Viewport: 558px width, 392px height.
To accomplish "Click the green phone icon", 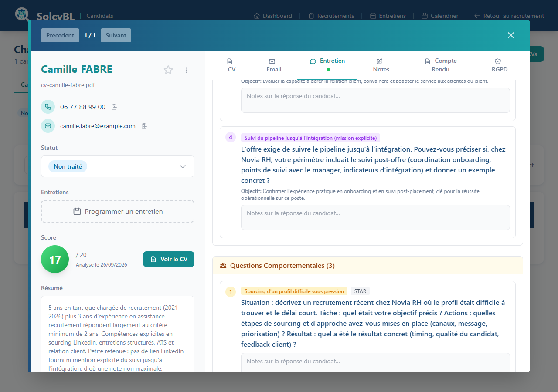I will pos(48,107).
